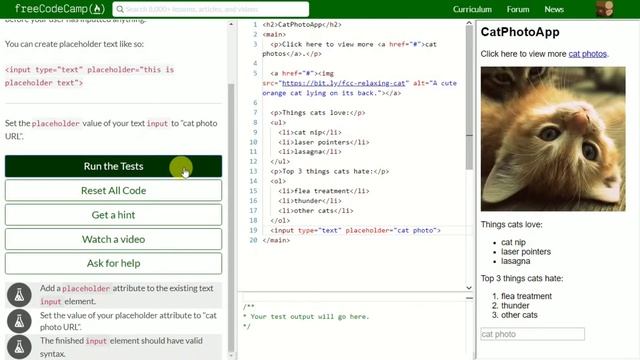Click 'flea treatment' in preview list
This screenshot has width=640, height=360.
click(526, 296)
